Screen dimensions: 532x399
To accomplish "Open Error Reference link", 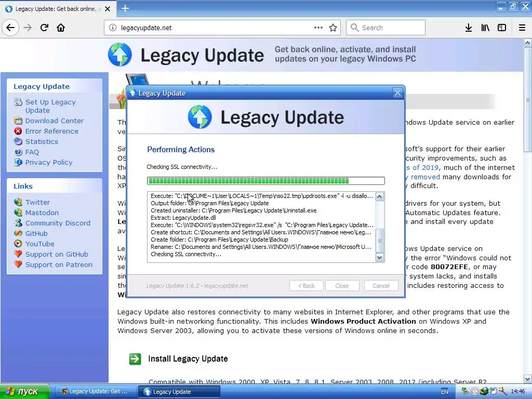I will (x=51, y=131).
